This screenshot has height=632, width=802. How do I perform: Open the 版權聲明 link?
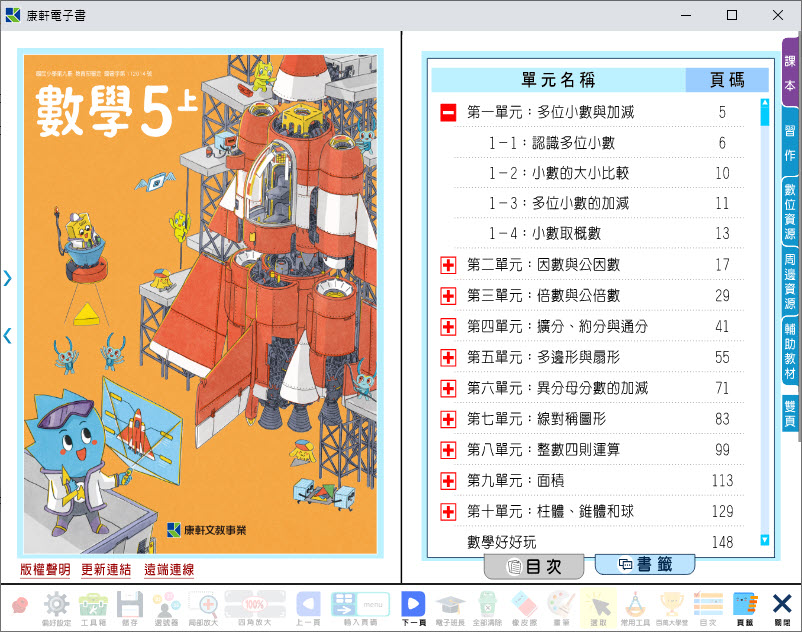coord(45,570)
